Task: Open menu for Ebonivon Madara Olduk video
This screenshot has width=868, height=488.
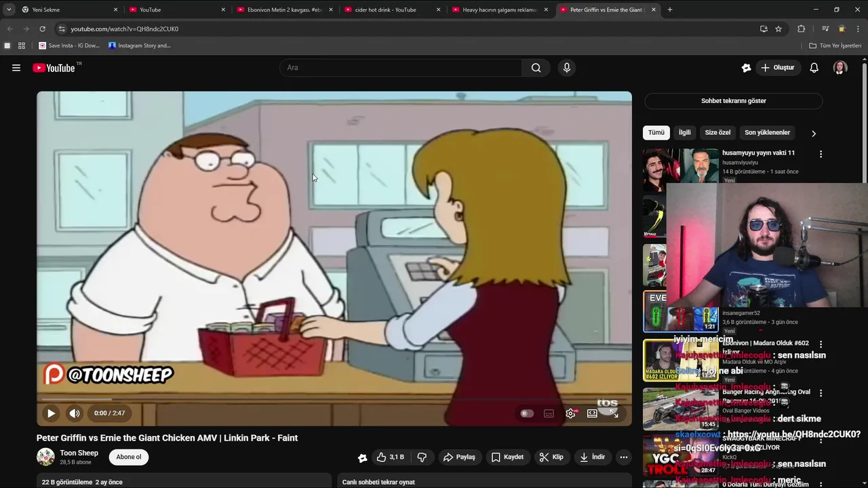Action: coord(821,344)
